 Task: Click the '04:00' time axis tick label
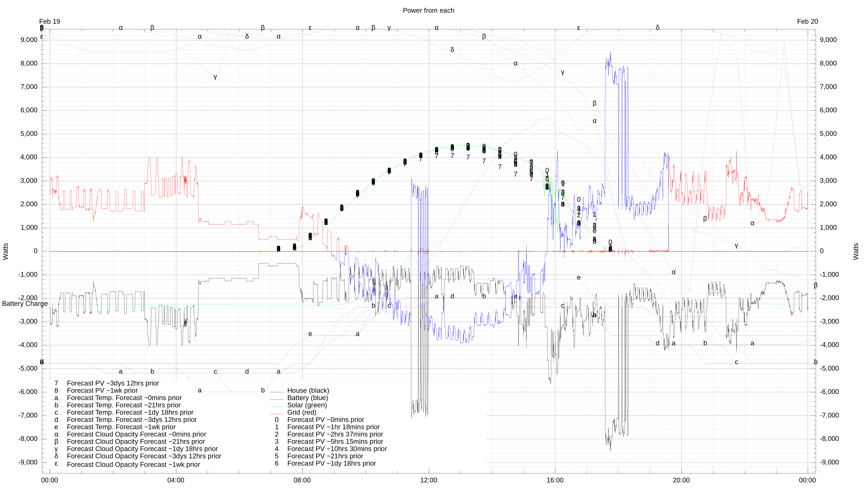176,480
